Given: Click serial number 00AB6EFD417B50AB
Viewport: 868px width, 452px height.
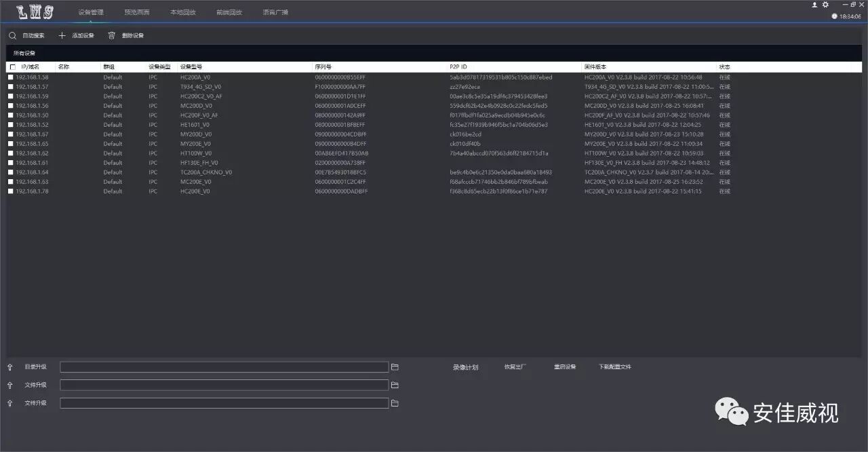Looking at the screenshot, I should click(342, 153).
